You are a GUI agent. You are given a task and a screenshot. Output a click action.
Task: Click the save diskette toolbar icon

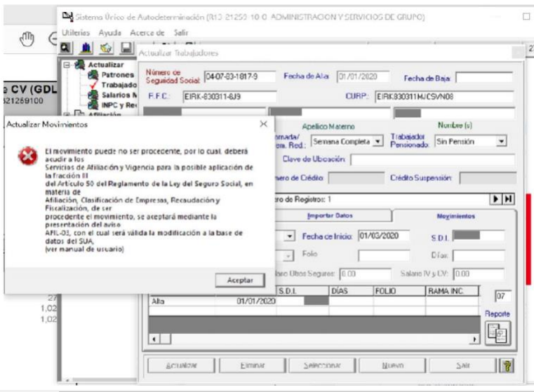click(126, 48)
